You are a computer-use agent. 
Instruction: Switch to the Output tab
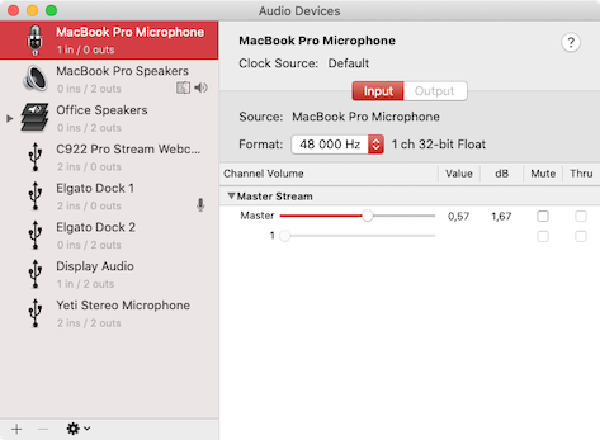click(435, 91)
